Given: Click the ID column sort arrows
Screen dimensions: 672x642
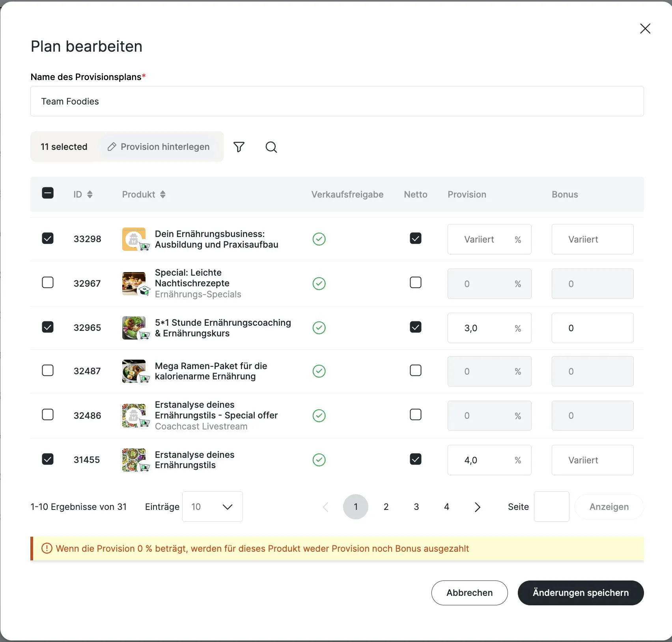Looking at the screenshot, I should (x=90, y=194).
